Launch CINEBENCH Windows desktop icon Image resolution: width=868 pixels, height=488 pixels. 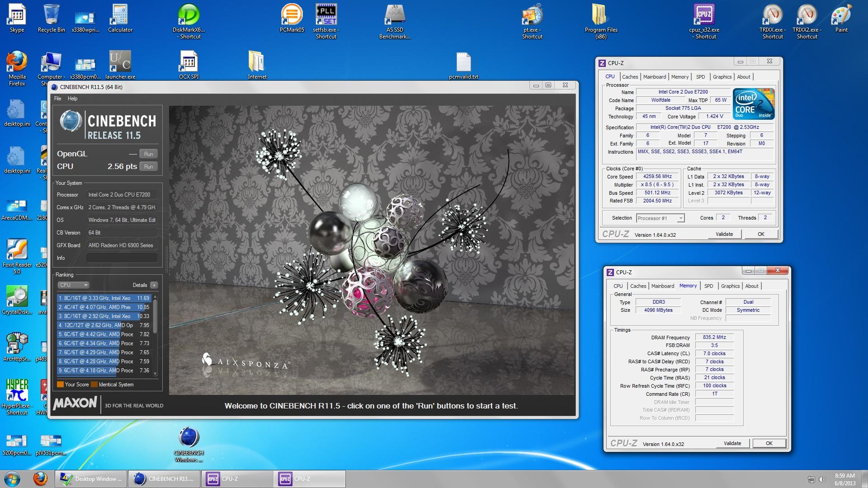click(x=189, y=445)
